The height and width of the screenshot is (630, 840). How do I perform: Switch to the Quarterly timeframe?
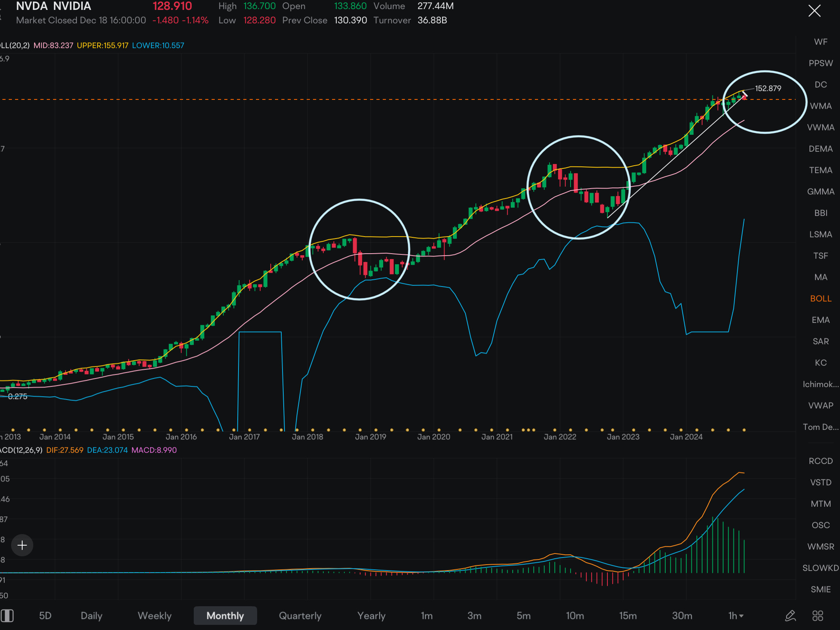tap(300, 615)
